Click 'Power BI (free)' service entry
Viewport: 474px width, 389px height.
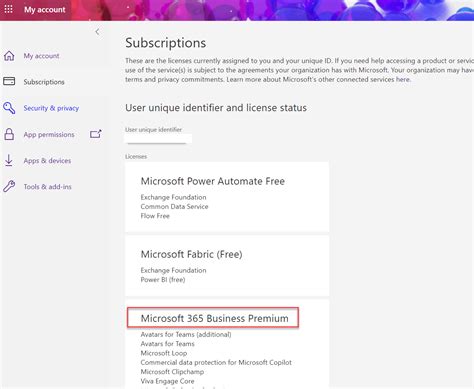(x=163, y=279)
